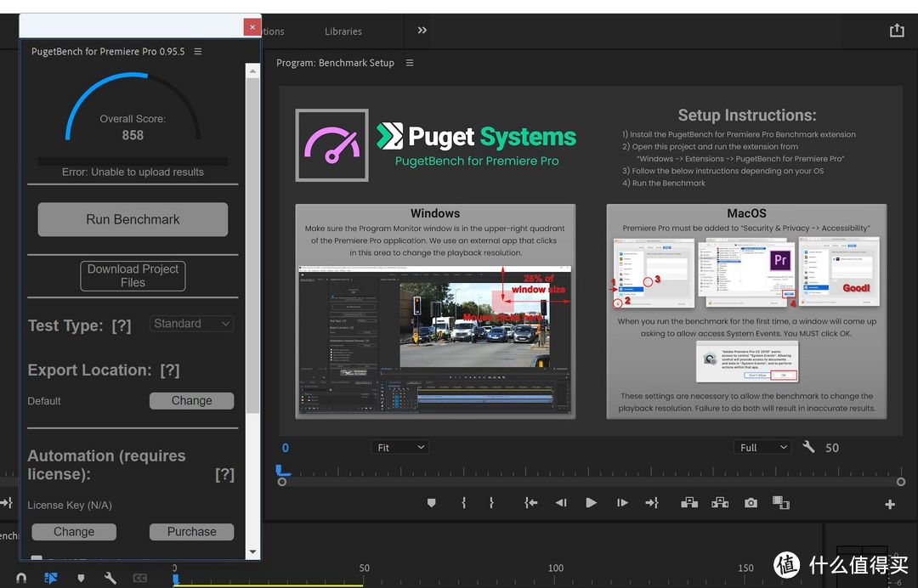Image resolution: width=918 pixels, height=588 pixels.
Task: Toggle closed captions CC button
Action: pos(140,578)
